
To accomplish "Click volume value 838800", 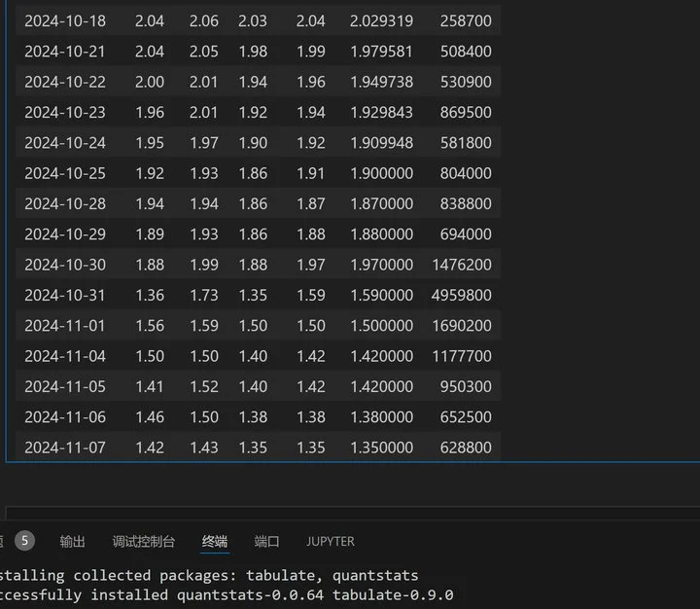I will click(x=466, y=203).
